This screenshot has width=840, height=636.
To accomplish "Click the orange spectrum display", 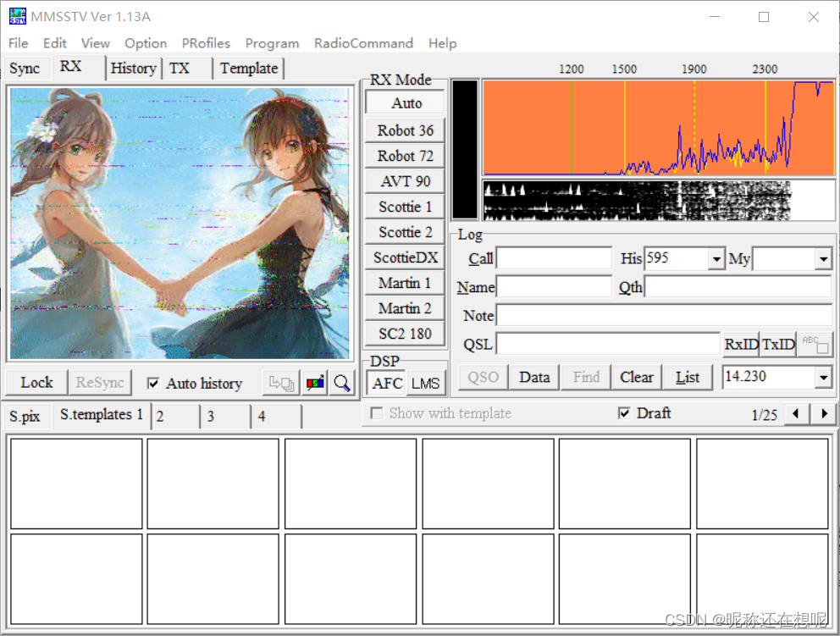I will tap(659, 128).
